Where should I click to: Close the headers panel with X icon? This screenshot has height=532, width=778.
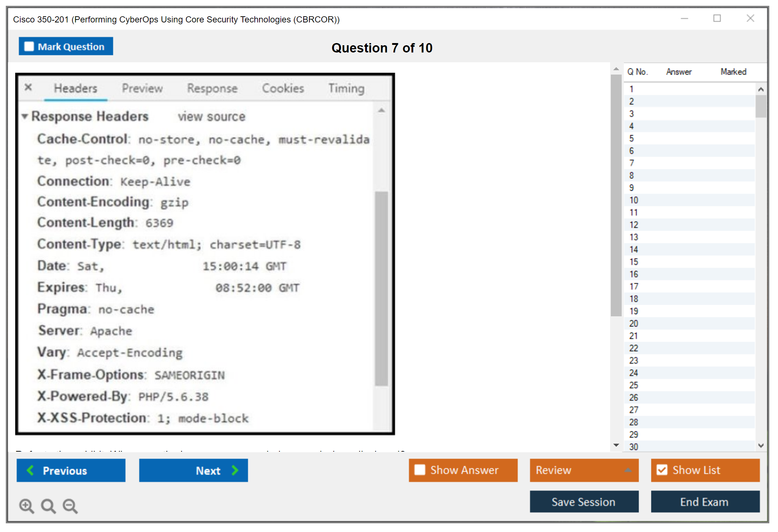pyautogui.click(x=28, y=87)
